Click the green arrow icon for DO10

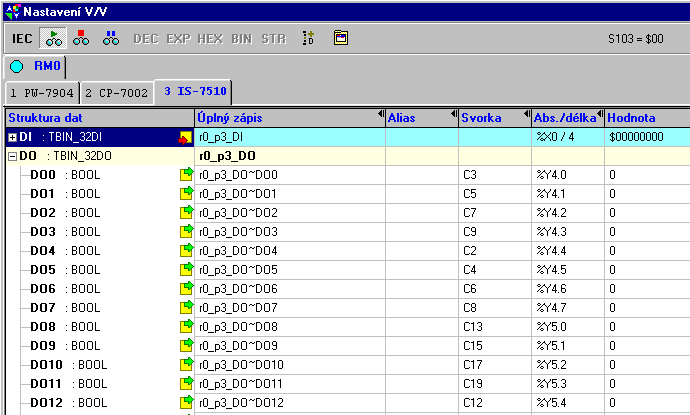tap(187, 364)
